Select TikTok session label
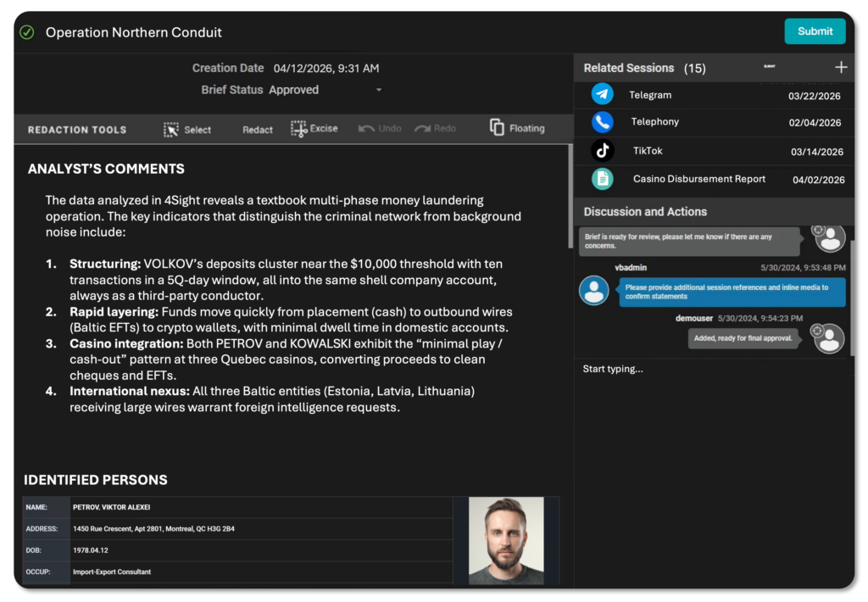The width and height of the screenshot is (868, 602). 648,151
